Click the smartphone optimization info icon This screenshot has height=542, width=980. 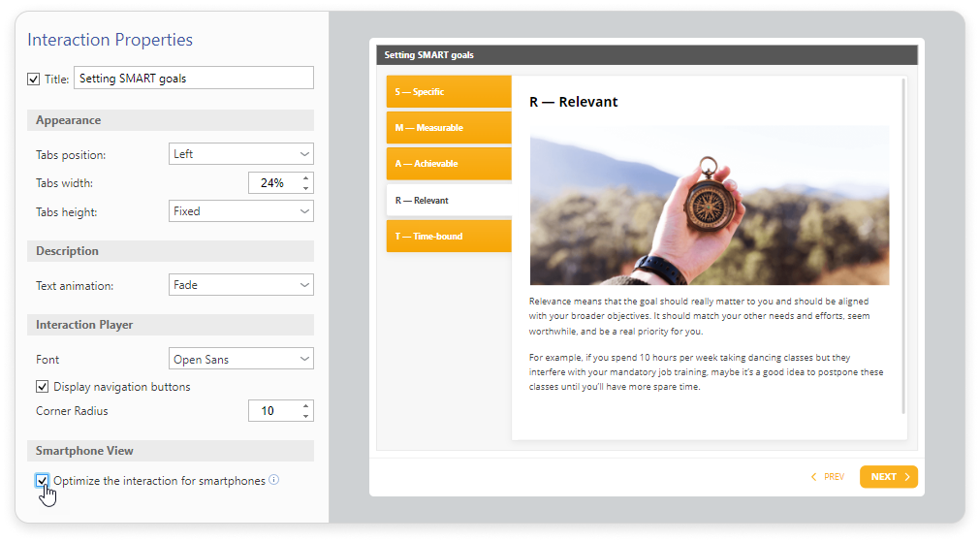(274, 480)
